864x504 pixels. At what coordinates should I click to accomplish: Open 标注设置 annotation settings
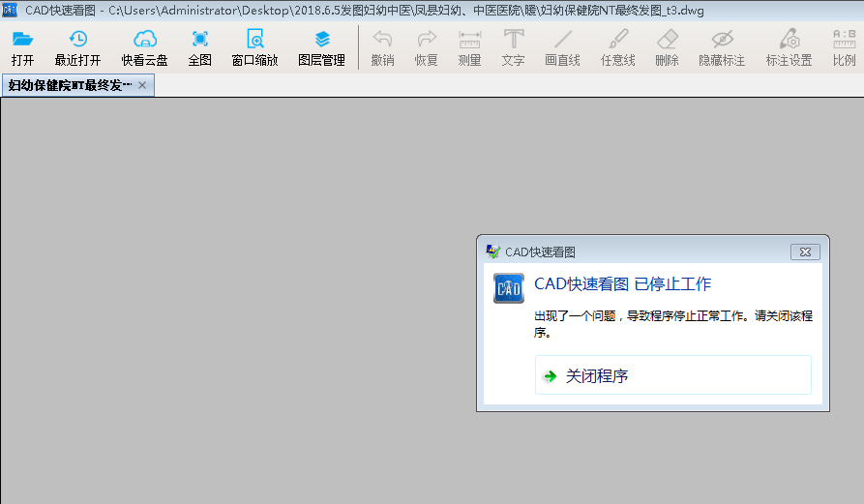[x=790, y=48]
